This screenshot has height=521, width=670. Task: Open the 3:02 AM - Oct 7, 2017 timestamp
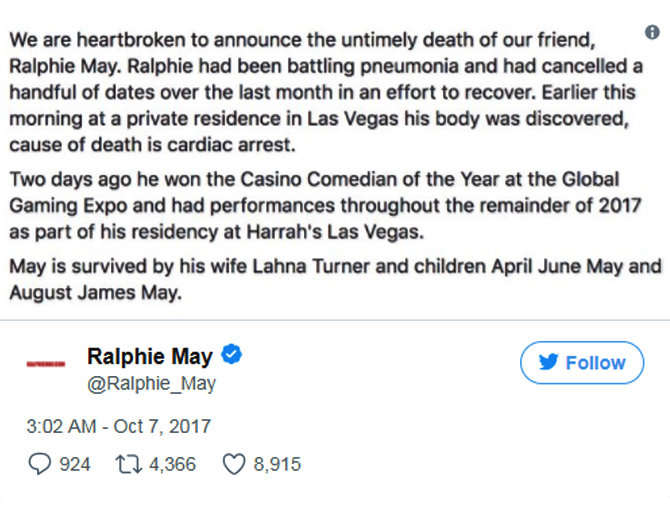pyautogui.click(x=119, y=427)
